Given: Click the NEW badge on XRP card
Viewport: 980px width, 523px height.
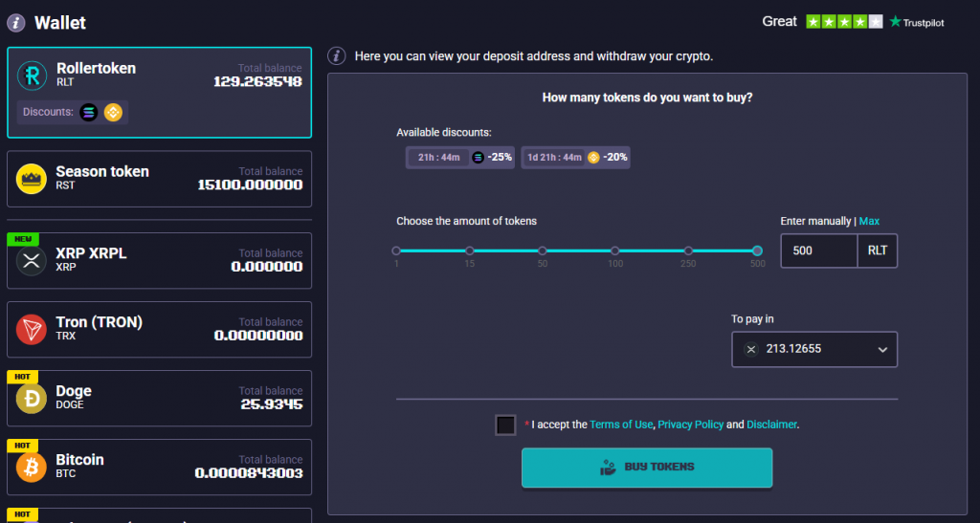Looking at the screenshot, I should click(23, 239).
